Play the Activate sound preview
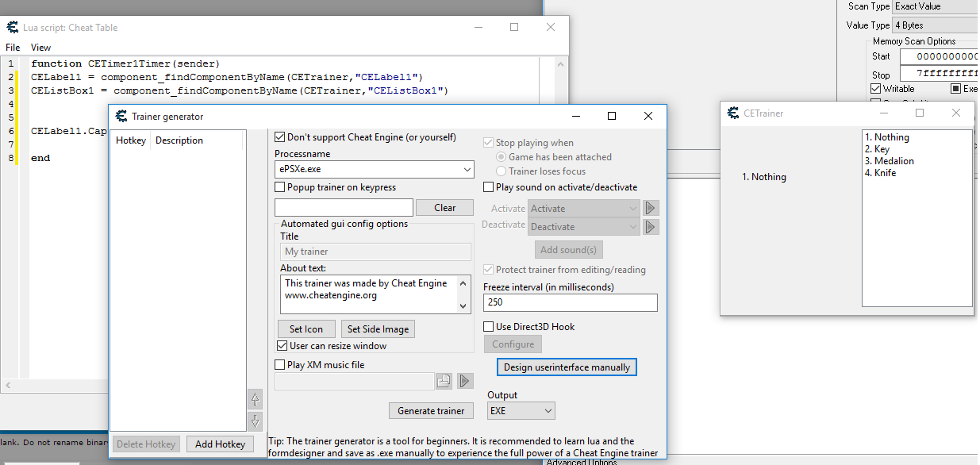Image resolution: width=980 pixels, height=465 pixels. [x=651, y=209]
